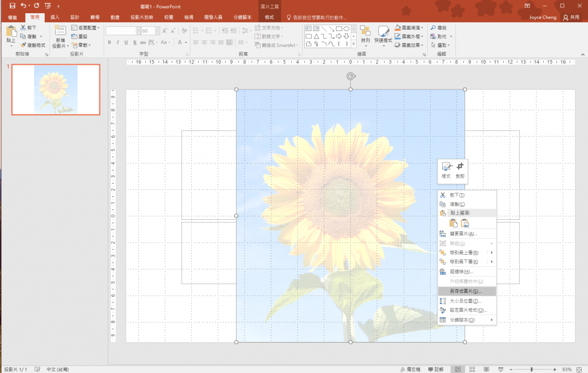Expand Bring to Front (移到最上層) submenu arrow
Screen dimensions: 588x373
[492, 252]
